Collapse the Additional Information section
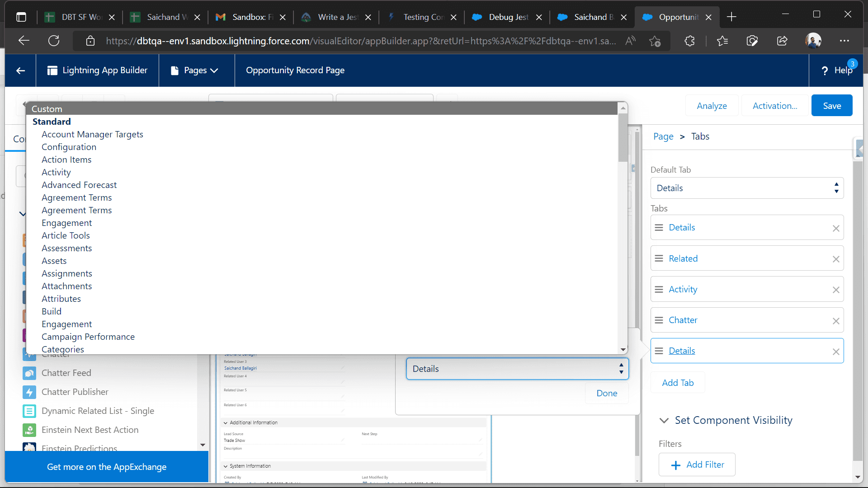This screenshot has height=488, width=868. 226,423
